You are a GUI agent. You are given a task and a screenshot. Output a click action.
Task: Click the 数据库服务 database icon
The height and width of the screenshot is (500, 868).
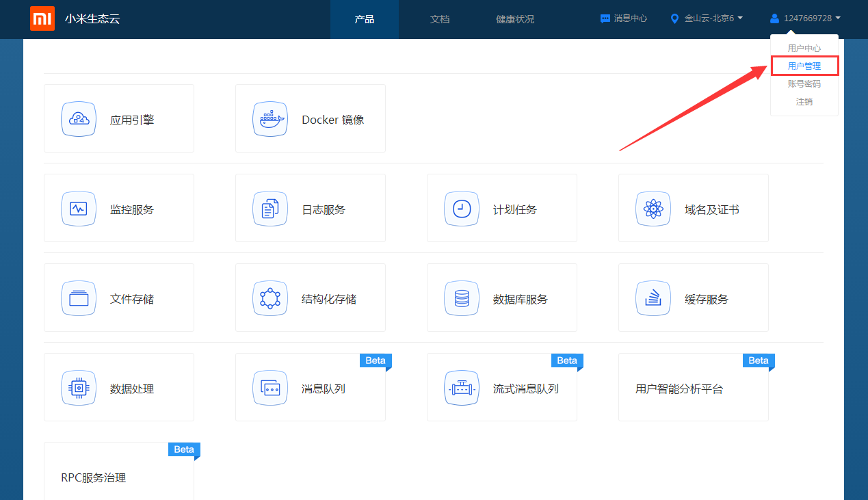[462, 298]
